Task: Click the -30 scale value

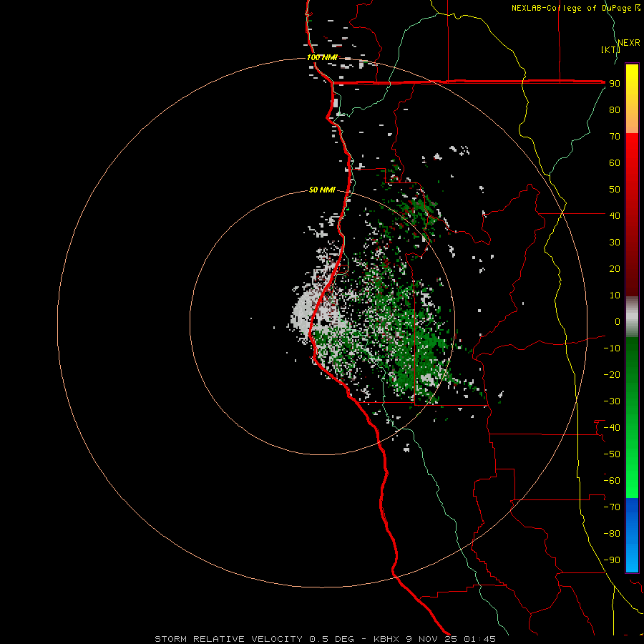Action: (x=612, y=401)
